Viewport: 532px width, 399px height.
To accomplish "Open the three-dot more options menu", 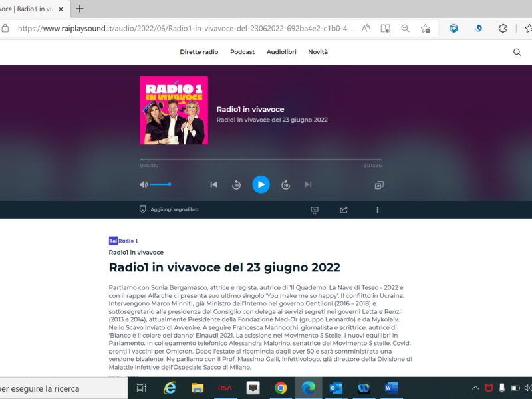I will [377, 210].
